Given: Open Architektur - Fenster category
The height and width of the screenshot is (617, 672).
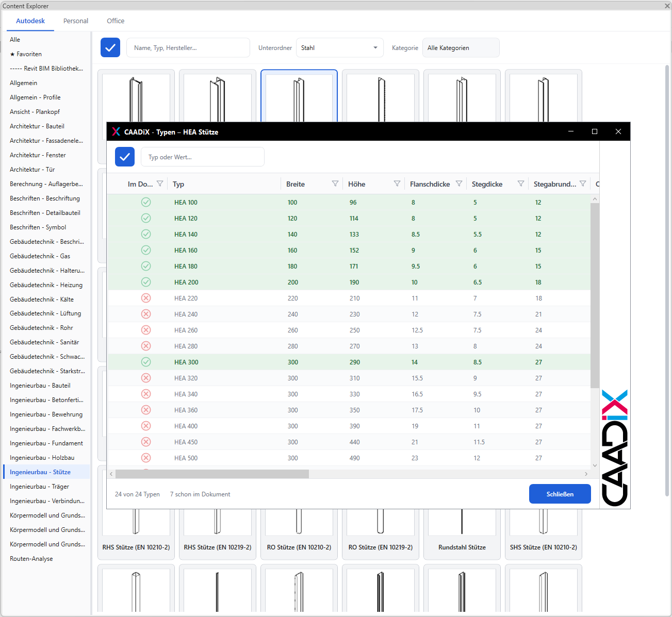Looking at the screenshot, I should point(46,155).
